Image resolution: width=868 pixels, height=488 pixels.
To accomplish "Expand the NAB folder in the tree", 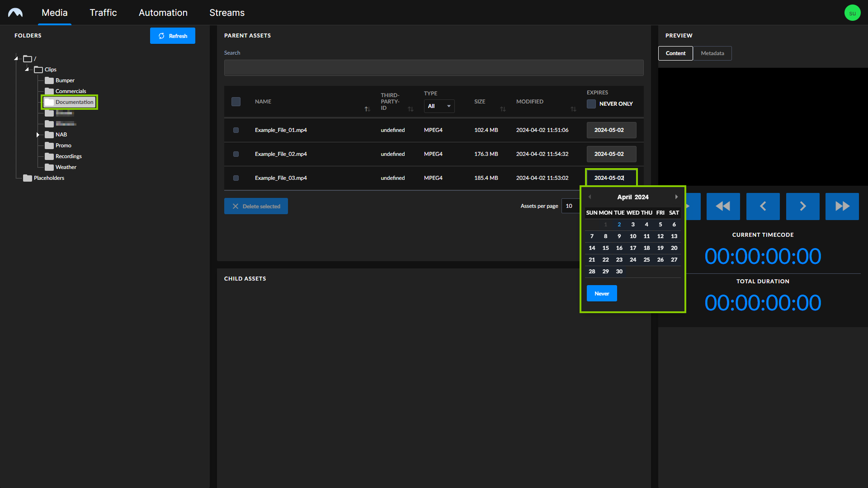I will [x=38, y=134].
